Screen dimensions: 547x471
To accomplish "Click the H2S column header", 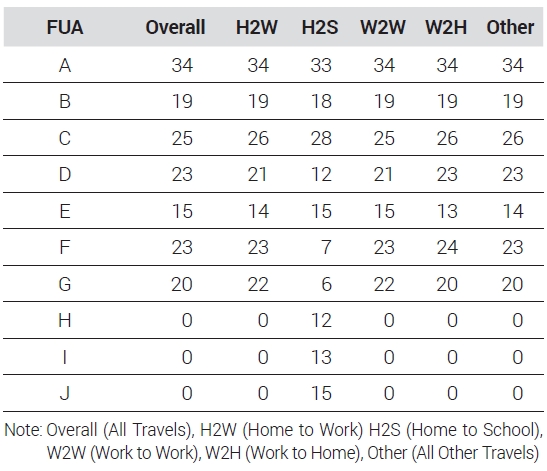I will 320,27.
